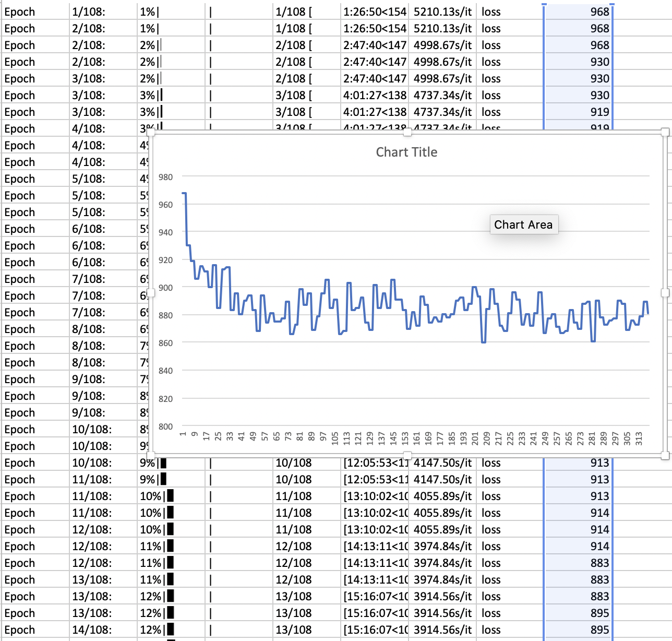
Task: Click the Chart Area label box
Action: [x=523, y=224]
